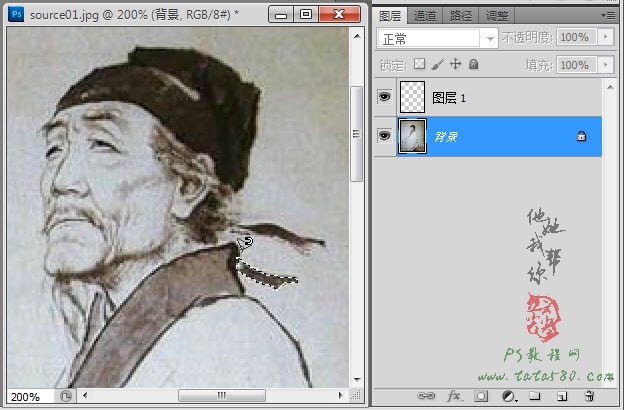Click layers panel scroll up arrow

pyautogui.click(x=610, y=87)
